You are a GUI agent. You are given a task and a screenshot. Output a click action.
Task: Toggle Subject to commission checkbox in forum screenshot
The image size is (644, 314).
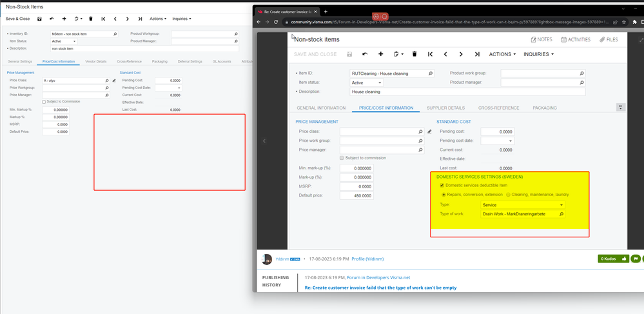(x=342, y=158)
